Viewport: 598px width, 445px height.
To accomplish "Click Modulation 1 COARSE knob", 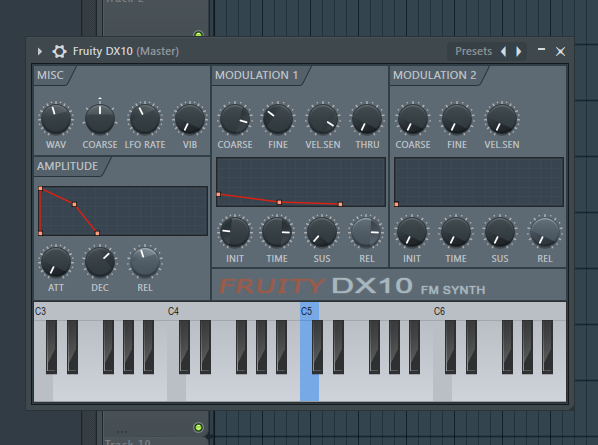I will click(x=235, y=119).
